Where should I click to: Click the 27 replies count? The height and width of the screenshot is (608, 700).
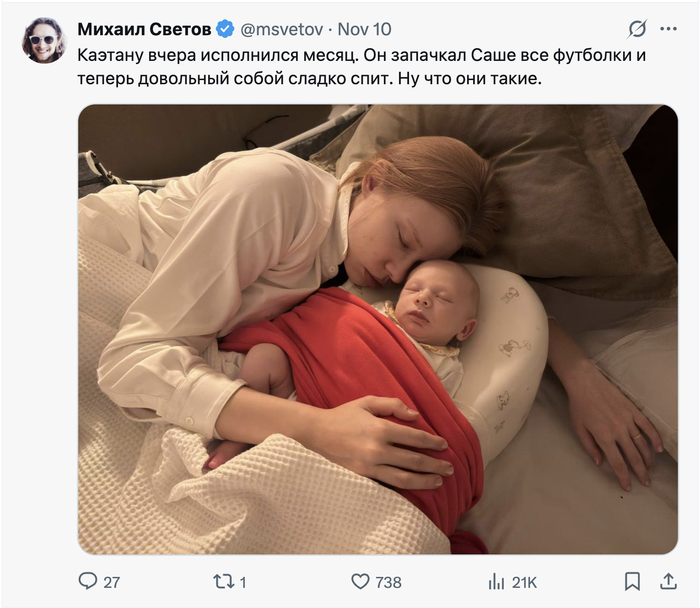click(x=112, y=582)
